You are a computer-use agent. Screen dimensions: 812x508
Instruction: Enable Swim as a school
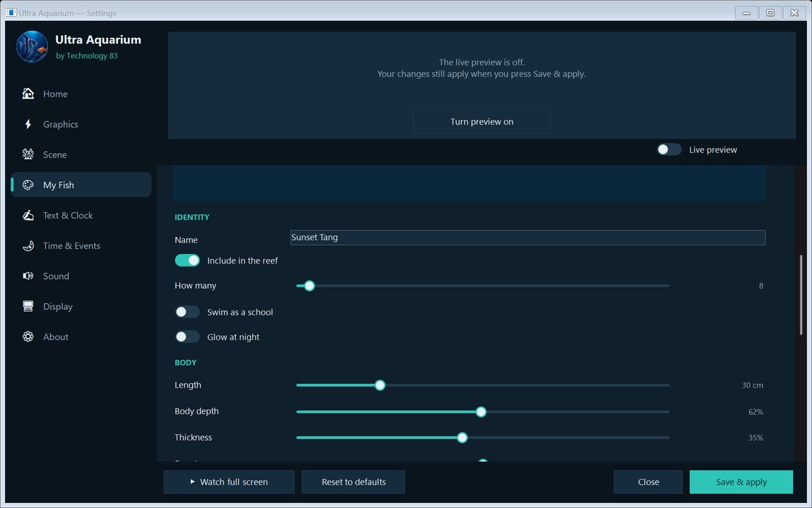187,311
